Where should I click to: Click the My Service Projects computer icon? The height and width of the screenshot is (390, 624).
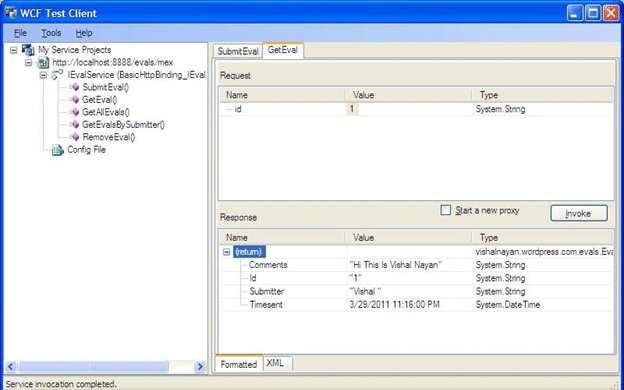point(28,50)
